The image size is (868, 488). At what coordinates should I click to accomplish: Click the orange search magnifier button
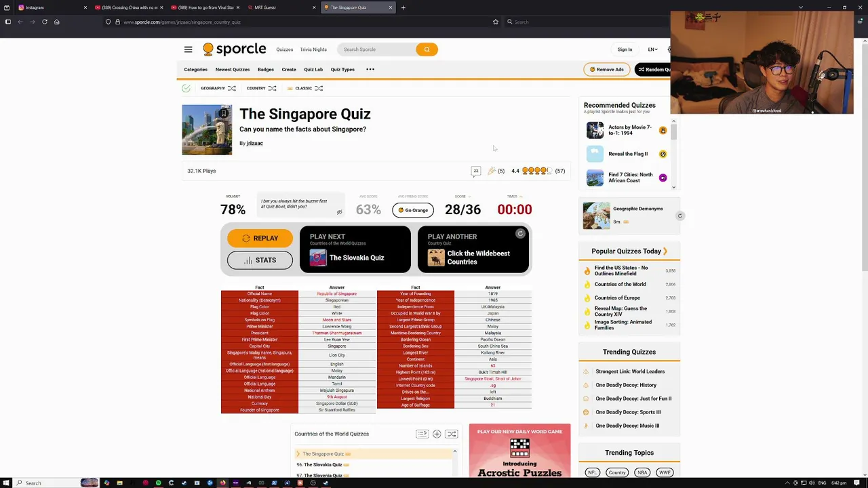tap(427, 49)
